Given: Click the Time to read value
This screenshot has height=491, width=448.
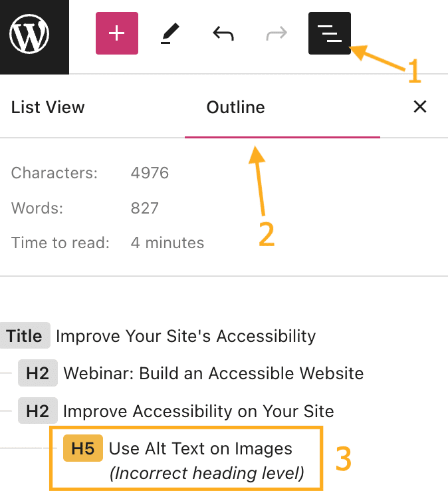Looking at the screenshot, I should pyautogui.click(x=168, y=243).
